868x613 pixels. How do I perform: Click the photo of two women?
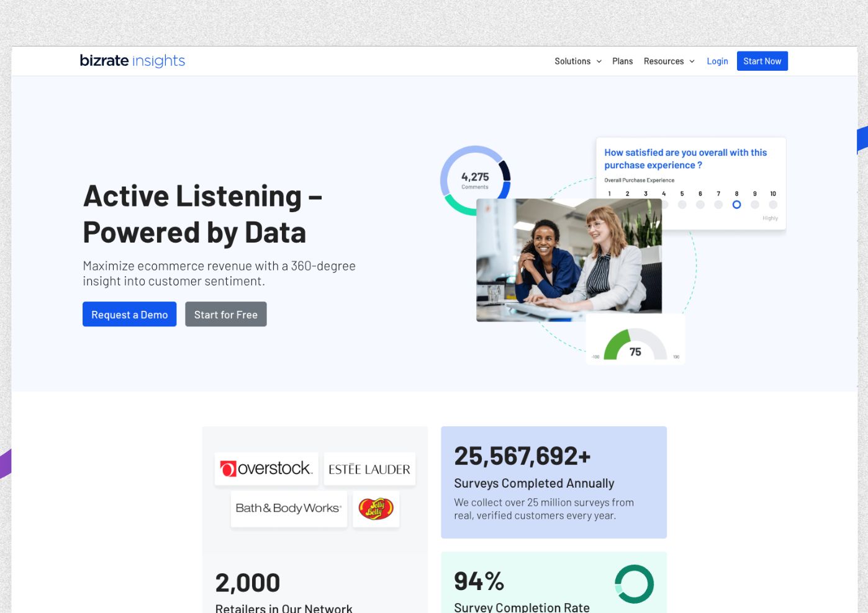tap(568, 261)
